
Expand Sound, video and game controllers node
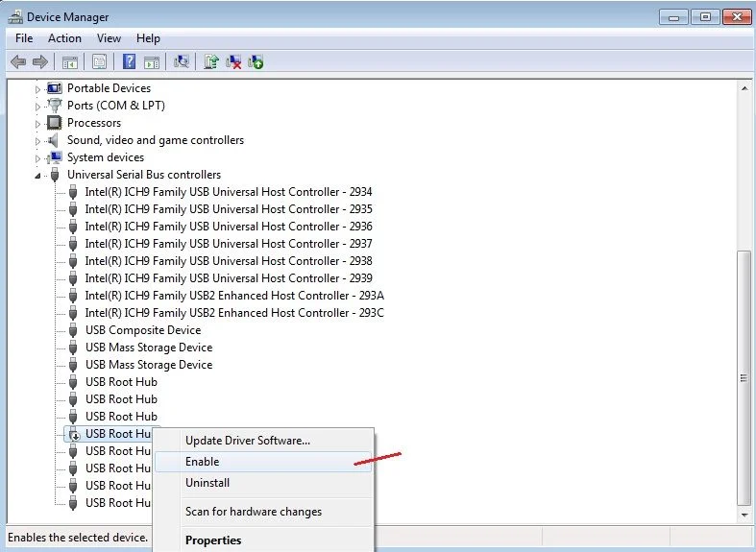(37, 141)
